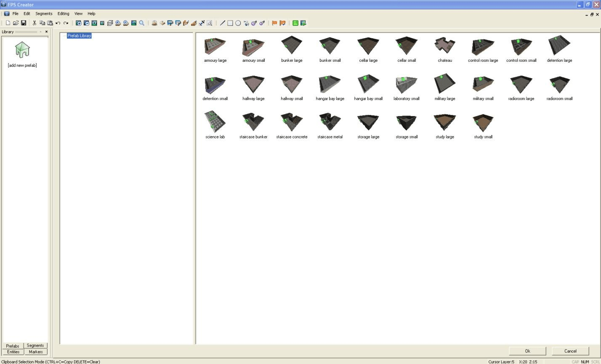Click the New file toolbar icon
This screenshot has width=601, height=364.
[8, 23]
